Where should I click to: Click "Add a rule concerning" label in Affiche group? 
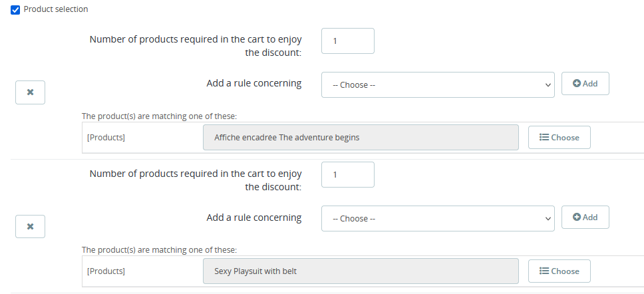pyautogui.click(x=253, y=84)
